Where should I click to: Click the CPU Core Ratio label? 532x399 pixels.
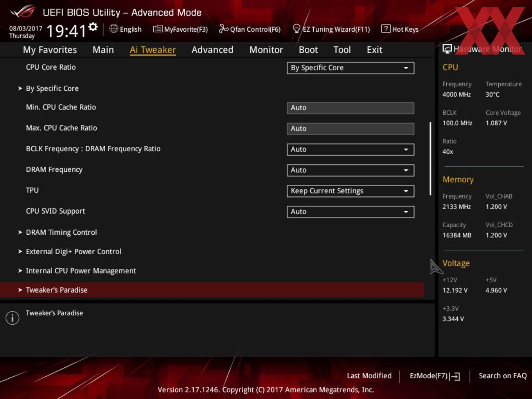tap(51, 67)
